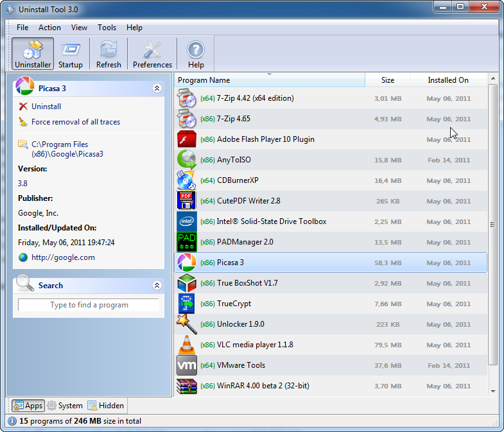Open the File menu
This screenshot has width=504, height=432.
click(22, 28)
